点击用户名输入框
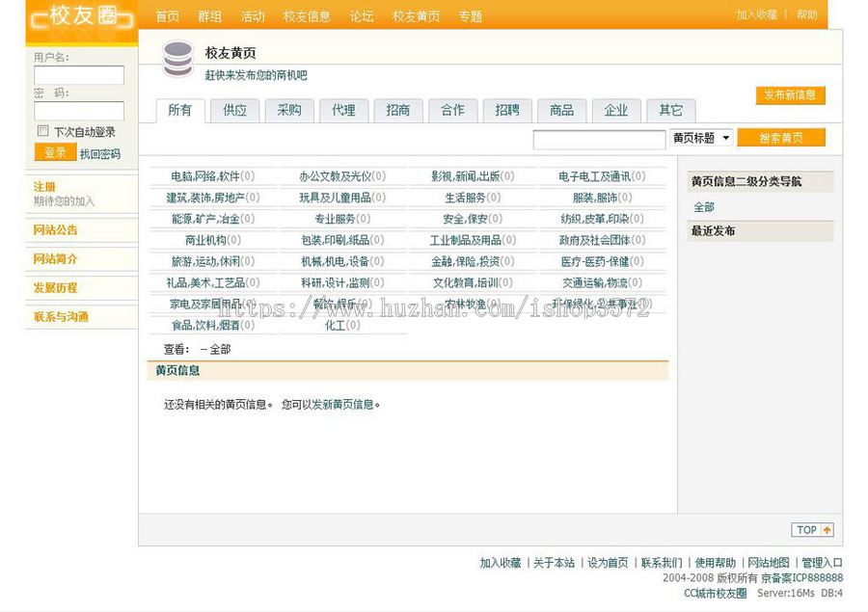The width and height of the screenshot is (868, 612). pos(77,74)
